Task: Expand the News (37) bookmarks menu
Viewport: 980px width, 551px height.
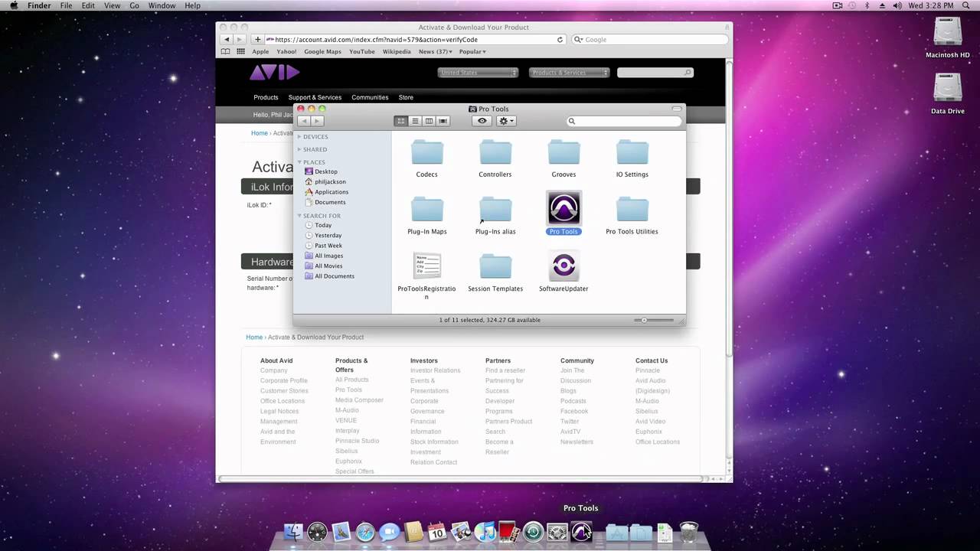Action: [436, 52]
